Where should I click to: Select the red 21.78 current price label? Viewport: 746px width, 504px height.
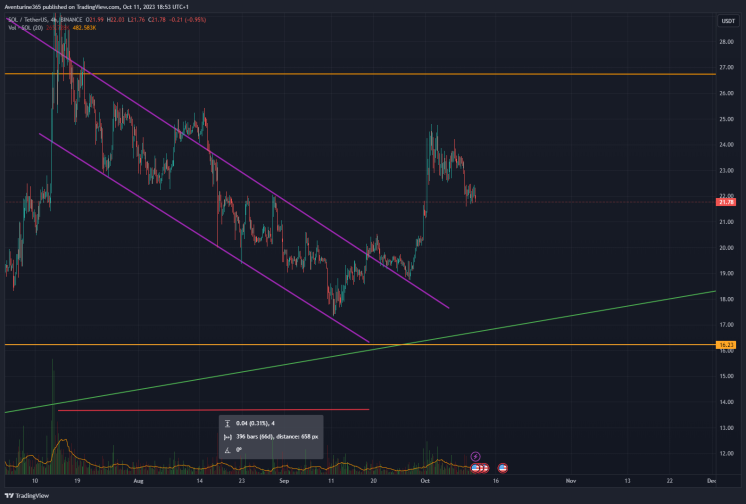726,202
